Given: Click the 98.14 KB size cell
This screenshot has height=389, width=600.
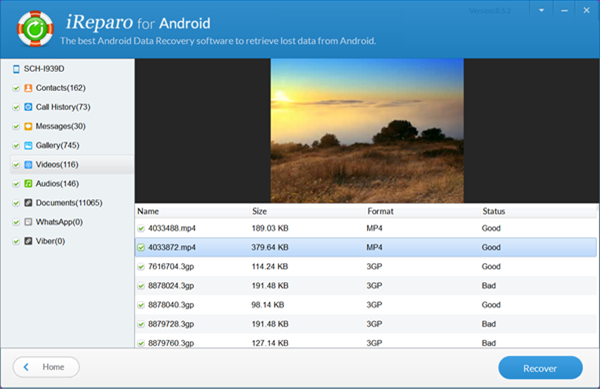Looking at the screenshot, I should tap(267, 305).
